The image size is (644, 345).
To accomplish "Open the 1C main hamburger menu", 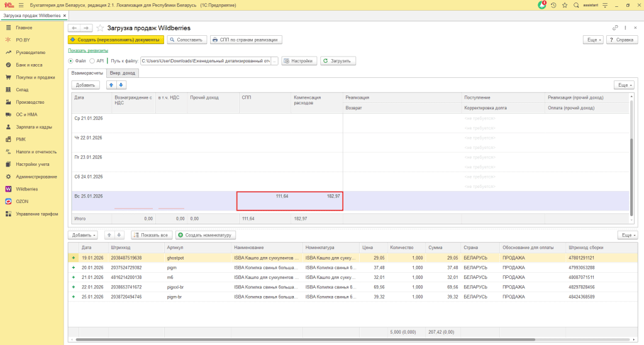I will click(21, 5).
